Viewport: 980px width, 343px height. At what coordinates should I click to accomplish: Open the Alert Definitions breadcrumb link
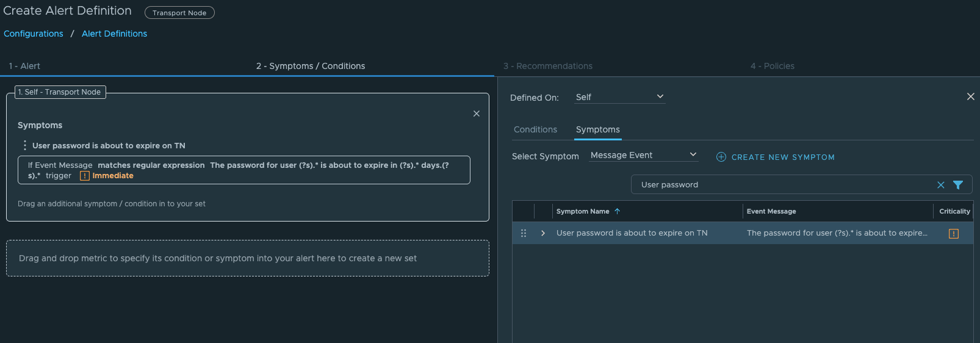coord(114,34)
